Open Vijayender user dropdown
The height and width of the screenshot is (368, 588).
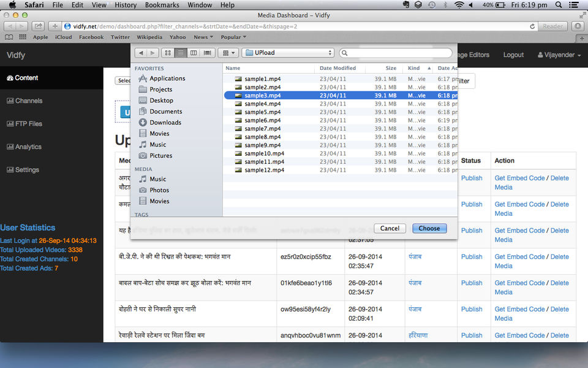click(x=559, y=55)
